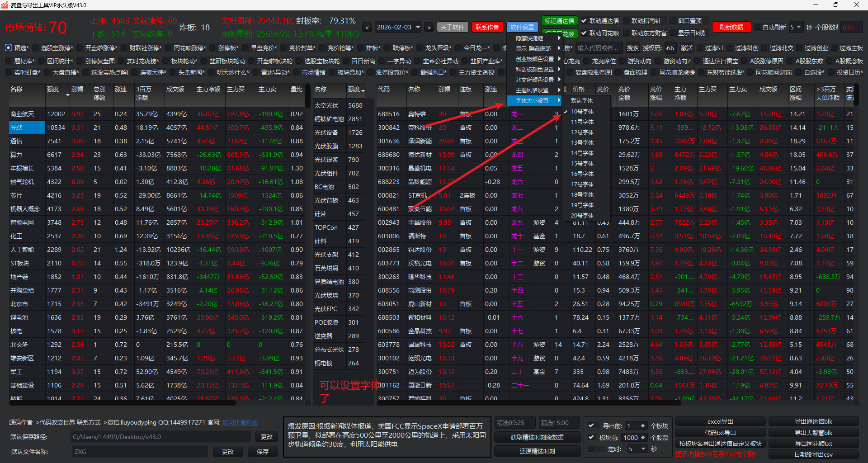Screen dimensions: 868x463
Task: Click the 导出前 spinner arrows
Action: (642, 426)
